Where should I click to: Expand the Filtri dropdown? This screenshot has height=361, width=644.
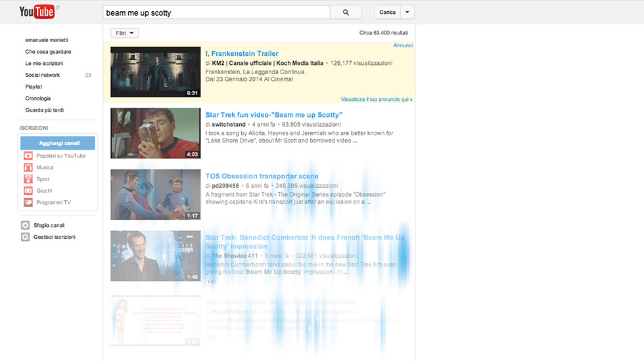click(x=124, y=33)
